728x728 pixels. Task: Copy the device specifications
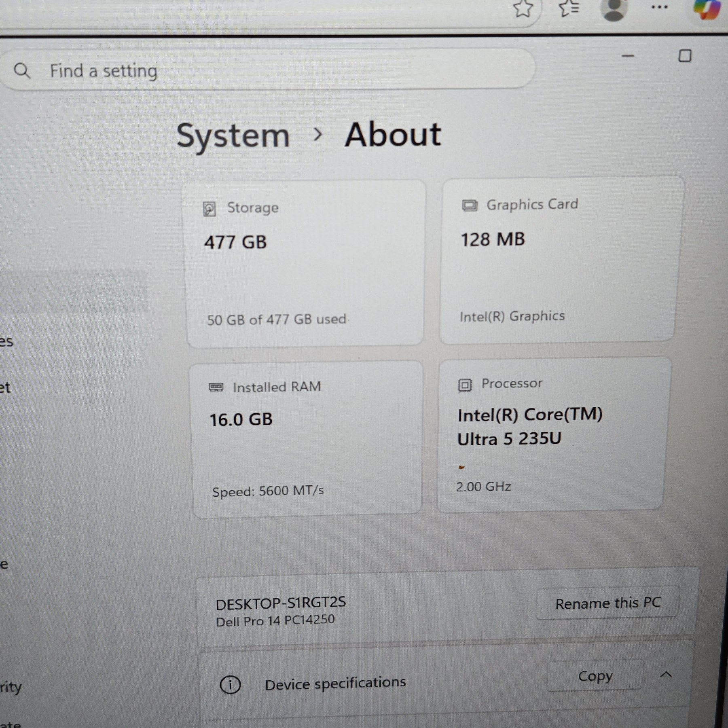coord(595,676)
